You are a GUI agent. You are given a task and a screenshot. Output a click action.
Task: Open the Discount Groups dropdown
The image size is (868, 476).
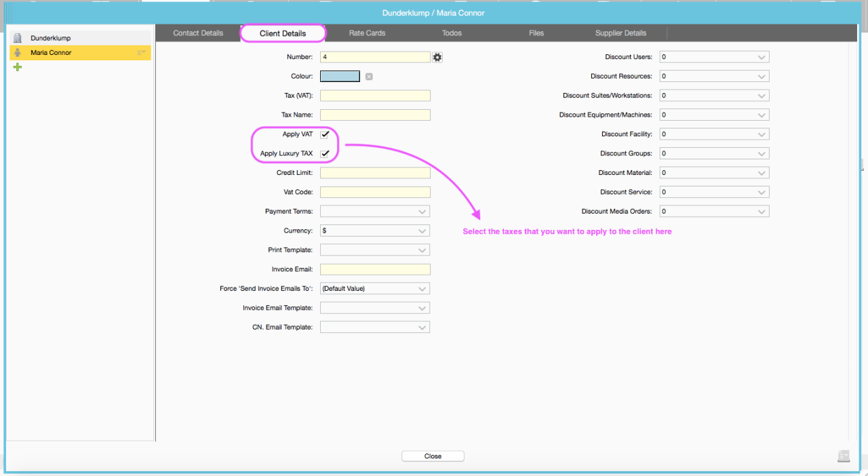point(715,154)
